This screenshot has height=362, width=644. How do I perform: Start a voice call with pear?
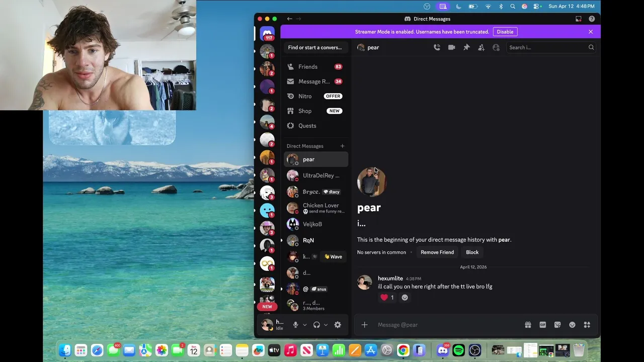(437, 47)
